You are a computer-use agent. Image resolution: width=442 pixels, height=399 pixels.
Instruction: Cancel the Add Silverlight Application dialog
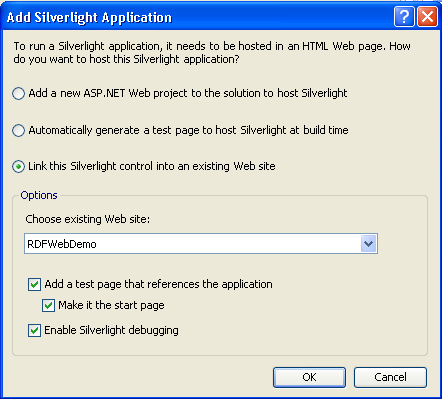[390, 377]
